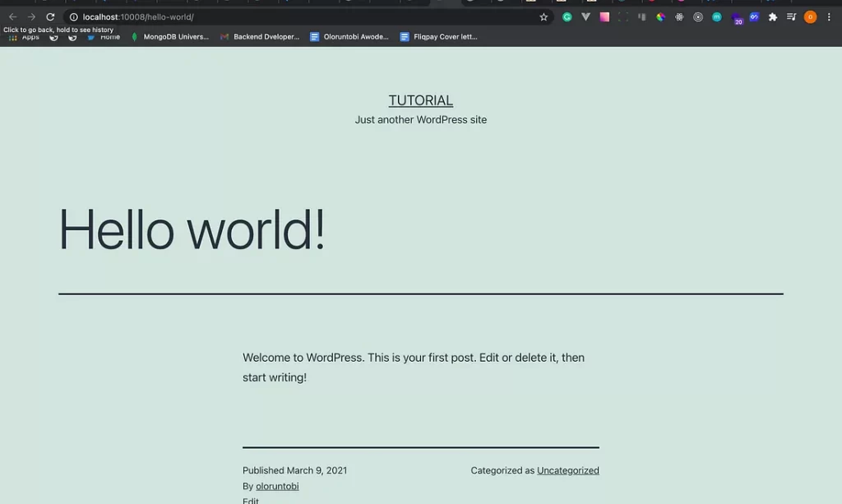The width and height of the screenshot is (842, 504).
Task: View posts by author oloruntobi
Action: pyautogui.click(x=277, y=486)
